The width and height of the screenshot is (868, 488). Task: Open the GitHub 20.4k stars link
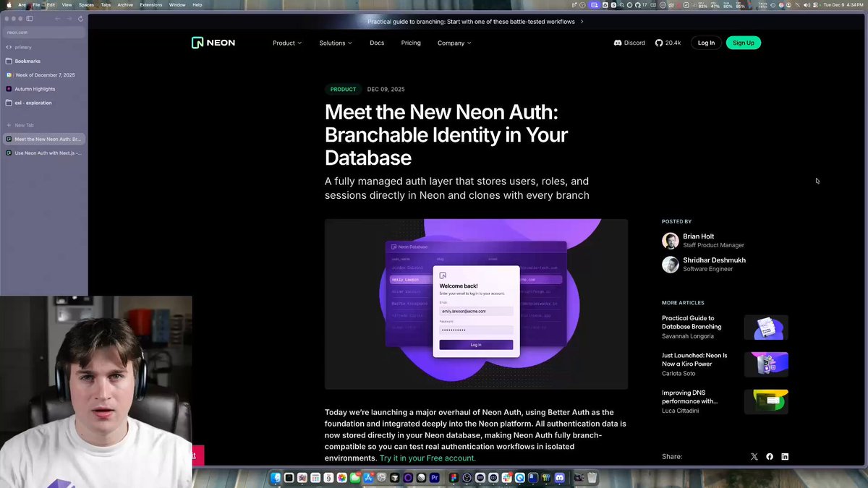tap(668, 43)
